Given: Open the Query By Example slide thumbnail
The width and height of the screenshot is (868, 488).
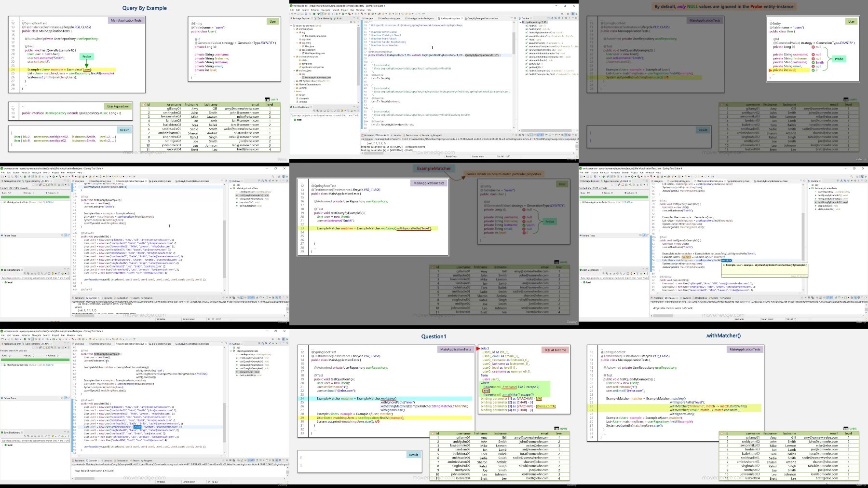Looking at the screenshot, I should click(145, 81).
